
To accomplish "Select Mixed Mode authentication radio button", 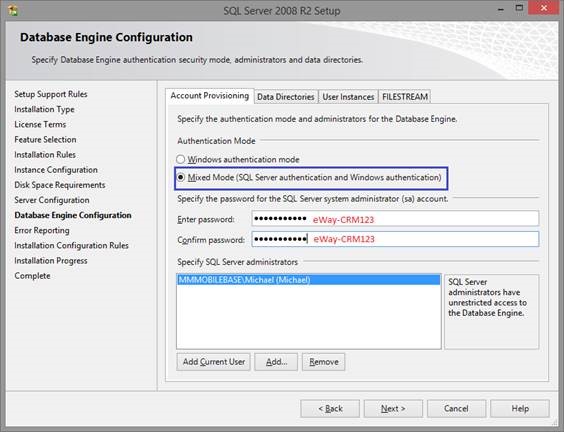I will [181, 177].
